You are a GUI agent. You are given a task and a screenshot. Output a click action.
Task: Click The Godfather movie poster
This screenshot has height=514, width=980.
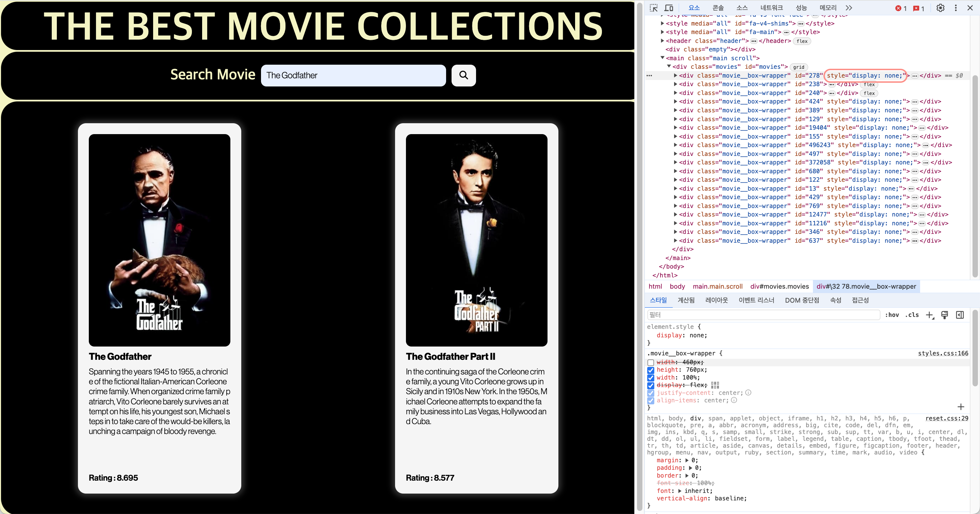click(x=159, y=240)
